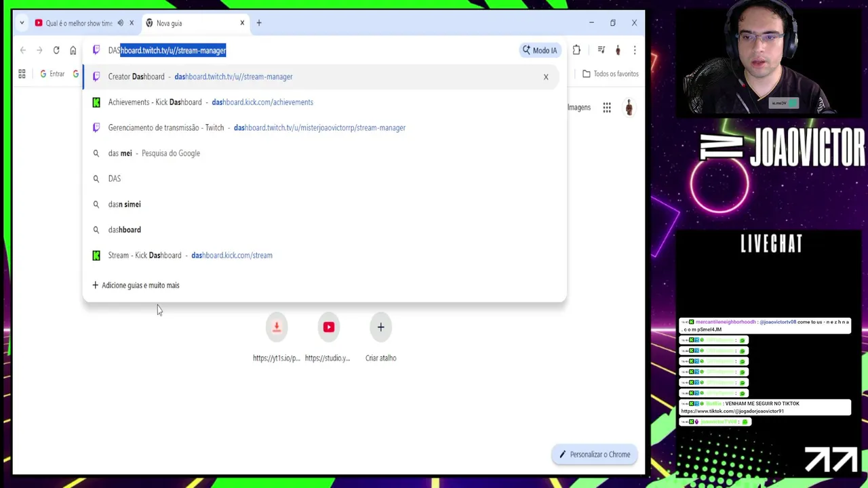The width and height of the screenshot is (868, 488).
Task: Open the tab search dropdown arrow
Action: pyautogui.click(x=22, y=23)
